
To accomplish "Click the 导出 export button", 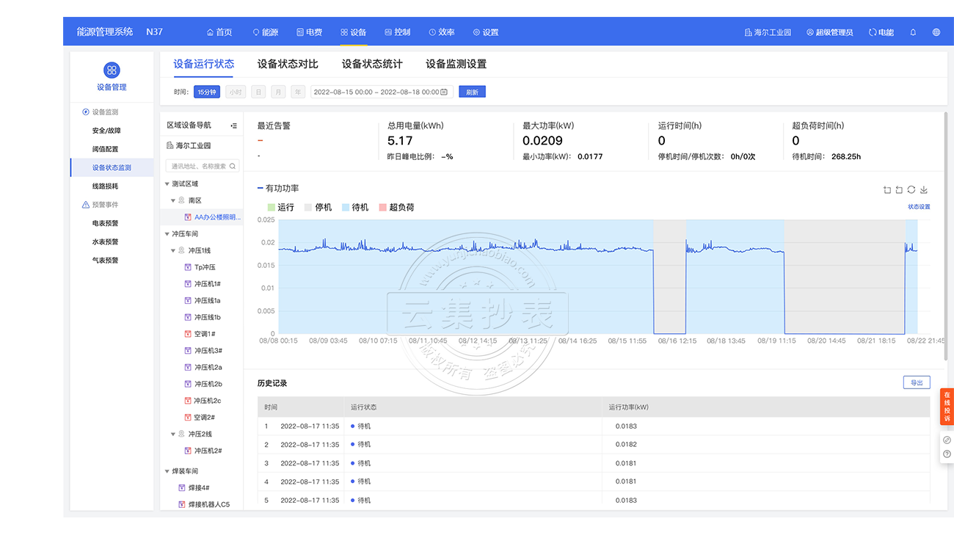I will tap(916, 382).
